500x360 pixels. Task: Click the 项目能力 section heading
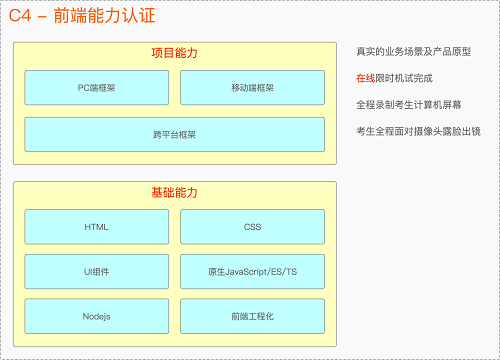point(175,53)
